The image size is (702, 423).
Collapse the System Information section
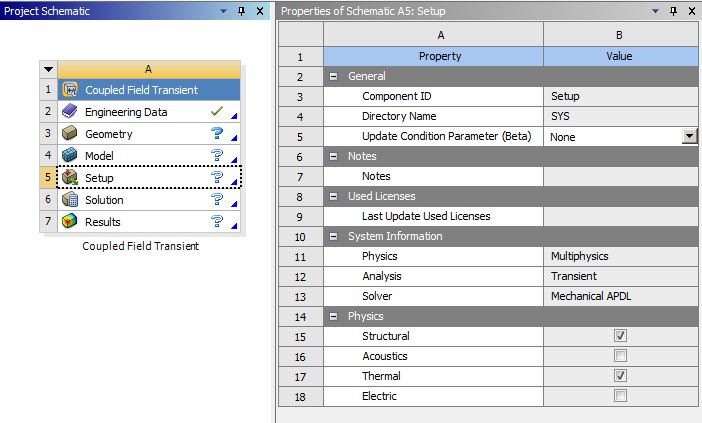tap(334, 236)
